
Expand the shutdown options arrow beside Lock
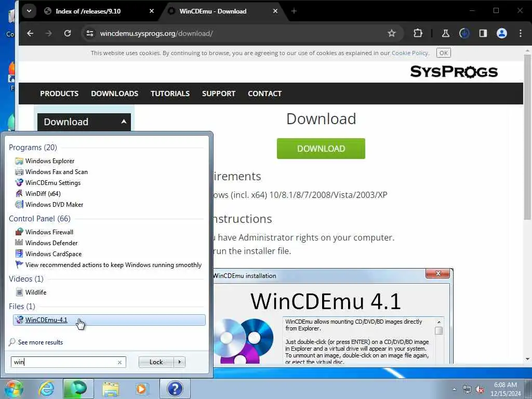pyautogui.click(x=179, y=362)
